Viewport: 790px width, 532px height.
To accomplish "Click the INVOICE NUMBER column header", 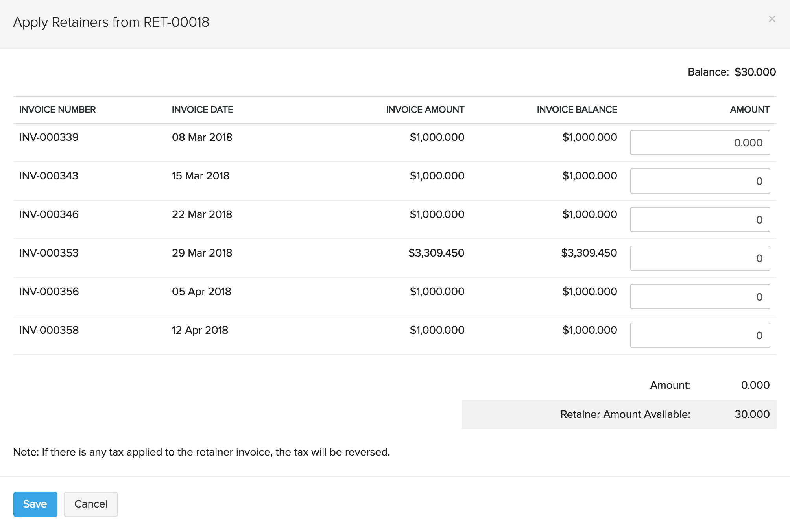I will pos(57,109).
